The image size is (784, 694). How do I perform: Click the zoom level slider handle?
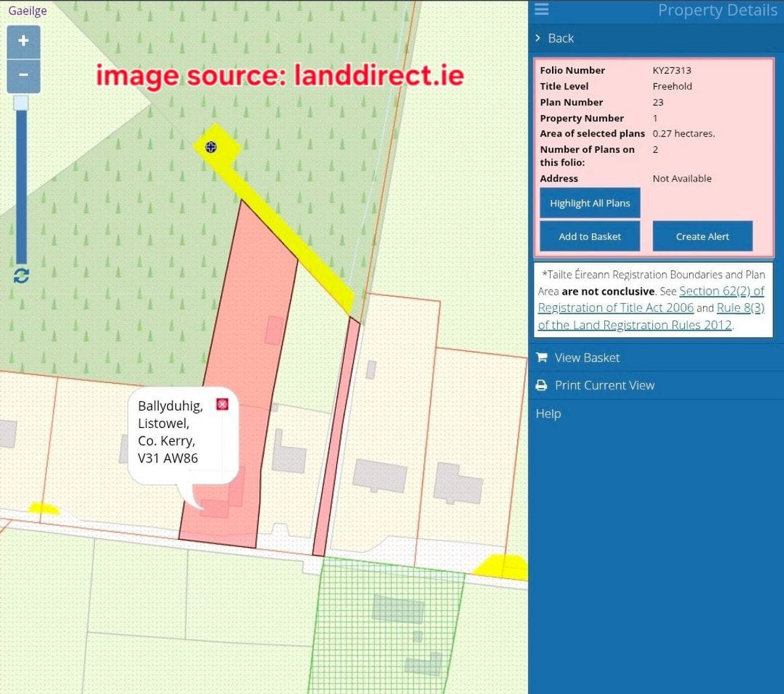pos(22,103)
